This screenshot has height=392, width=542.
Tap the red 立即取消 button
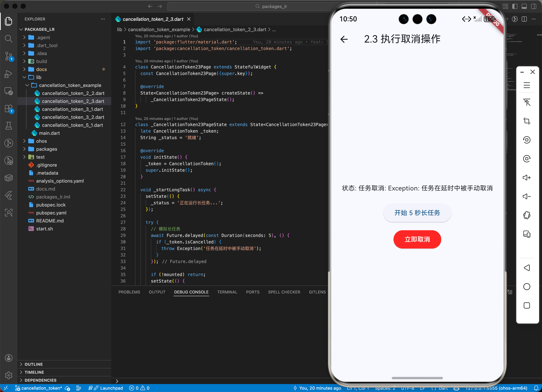tap(417, 239)
